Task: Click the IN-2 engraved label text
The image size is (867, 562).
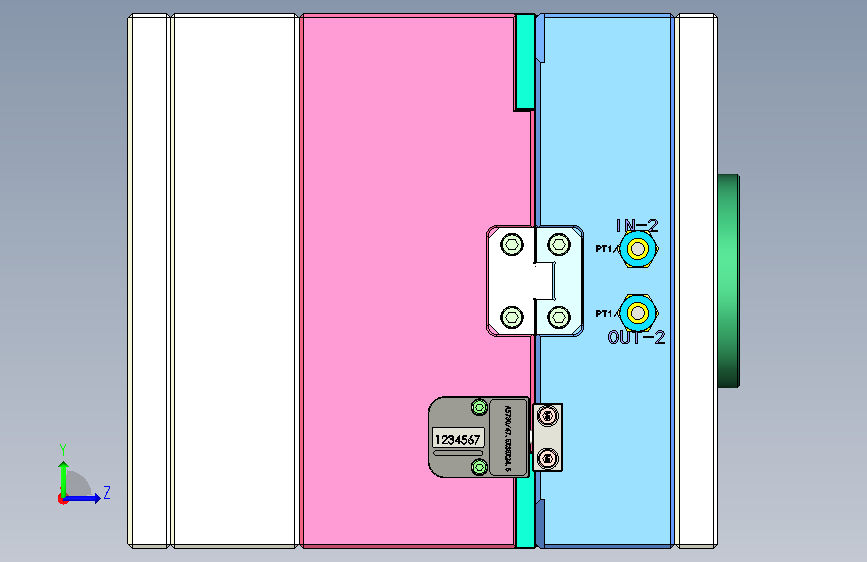Action: (x=637, y=225)
